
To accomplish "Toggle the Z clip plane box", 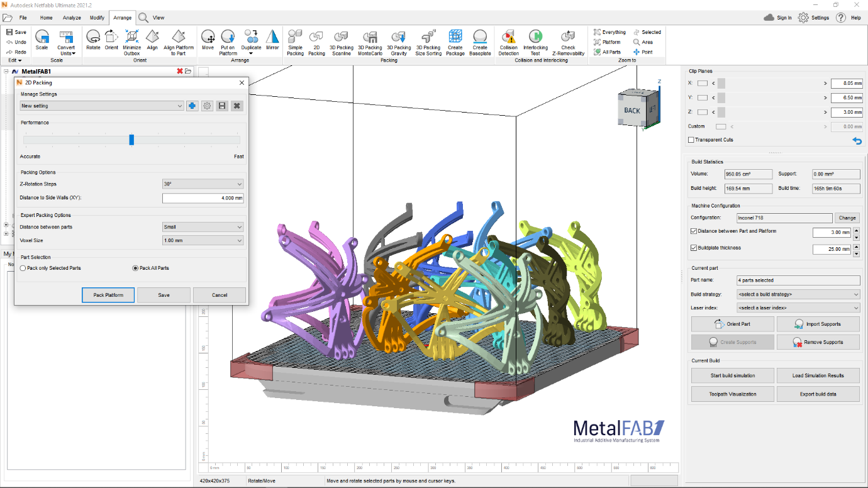I will pyautogui.click(x=703, y=112).
